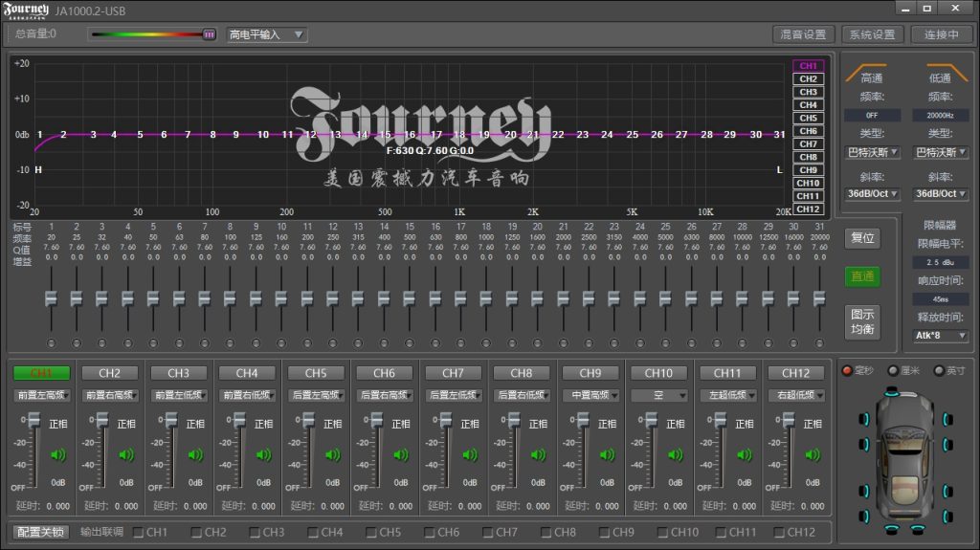
Task: Enable output link CH5 checkbox
Action: (x=371, y=533)
